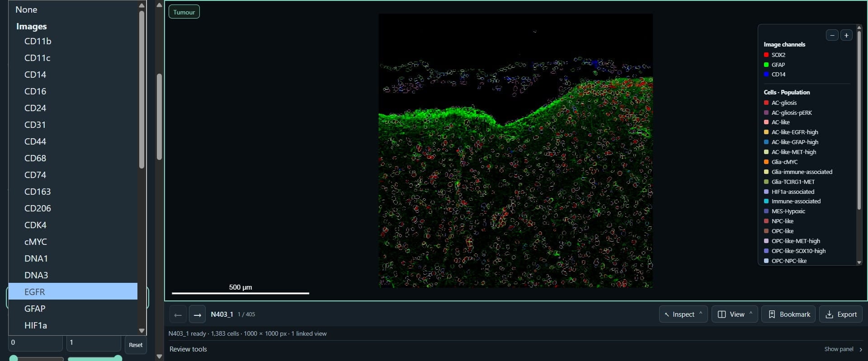
Task: Click the blue CD14 legend swatch
Action: [x=766, y=74]
